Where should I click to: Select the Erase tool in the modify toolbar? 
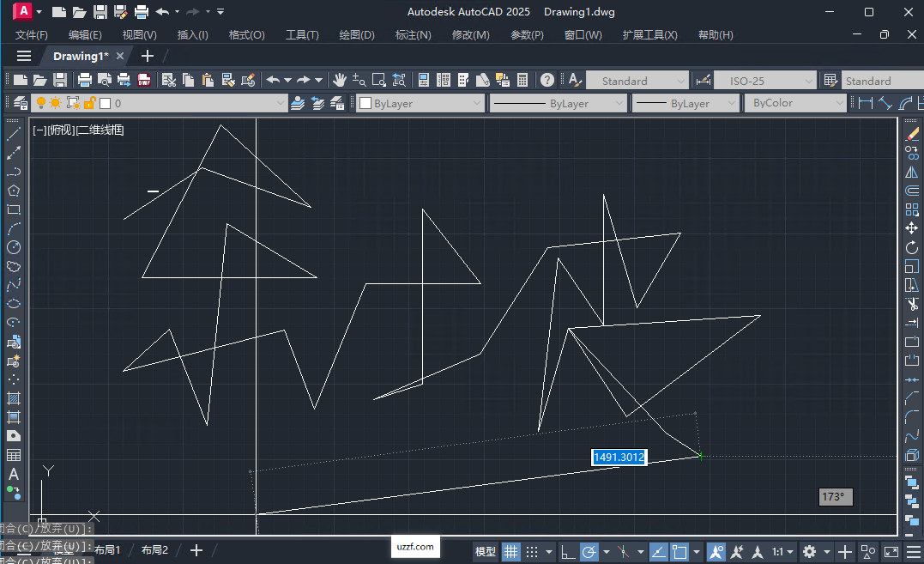coord(912,135)
